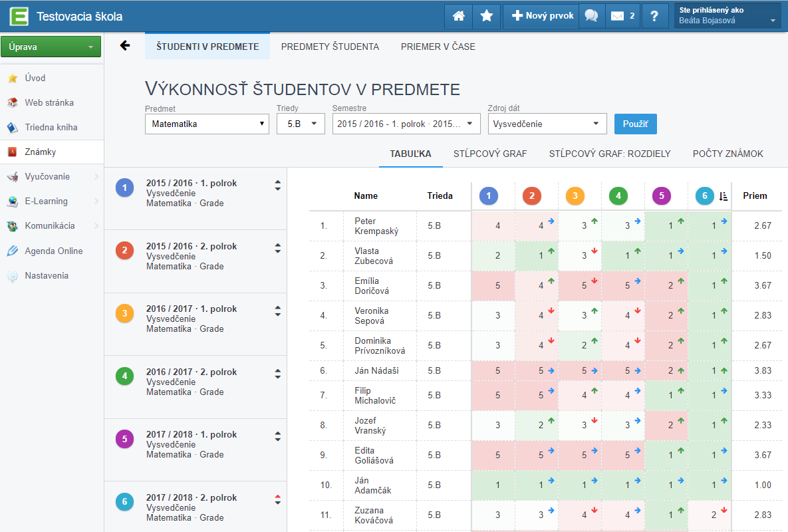This screenshot has height=532, width=788.
Task: Click the sort icon beside column 6
Action: (x=723, y=196)
